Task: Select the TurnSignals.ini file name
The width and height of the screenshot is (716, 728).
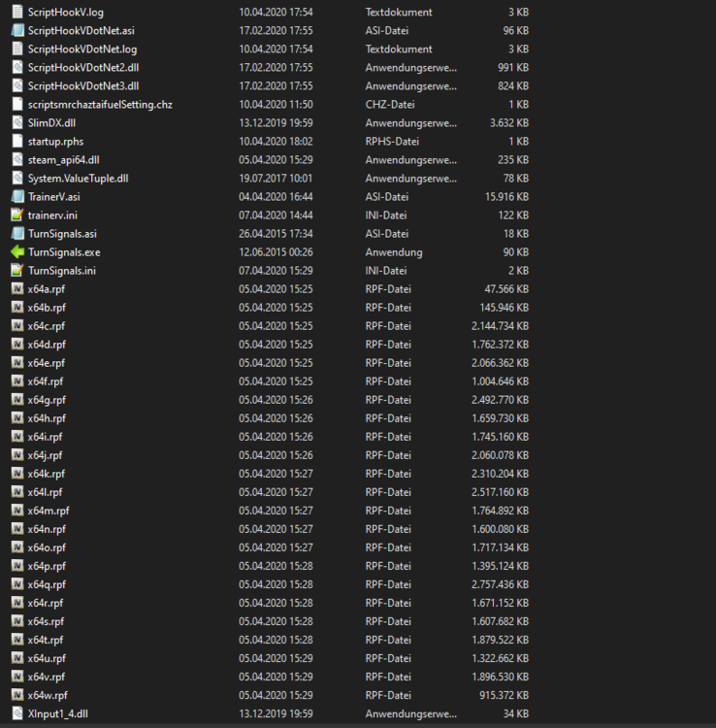Action: tap(62, 270)
